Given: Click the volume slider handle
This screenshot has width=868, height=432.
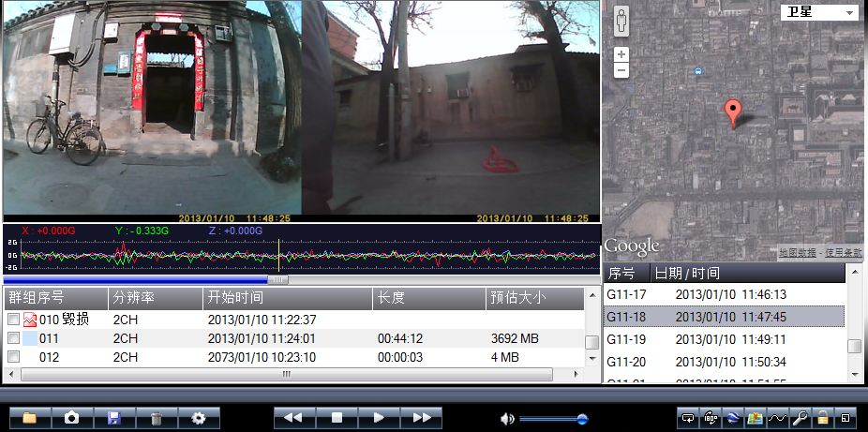Looking at the screenshot, I should pyautogui.click(x=582, y=419).
